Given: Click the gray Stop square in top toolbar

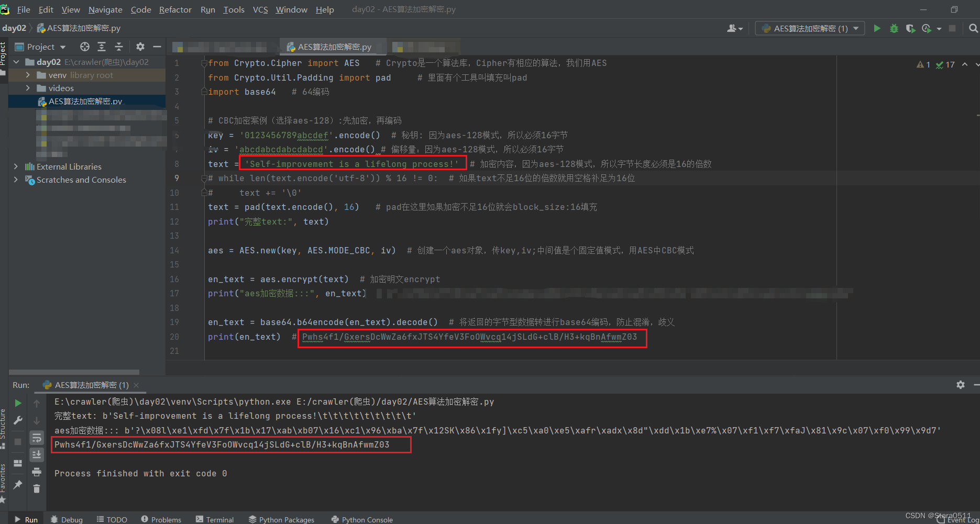Looking at the screenshot, I should (x=952, y=28).
